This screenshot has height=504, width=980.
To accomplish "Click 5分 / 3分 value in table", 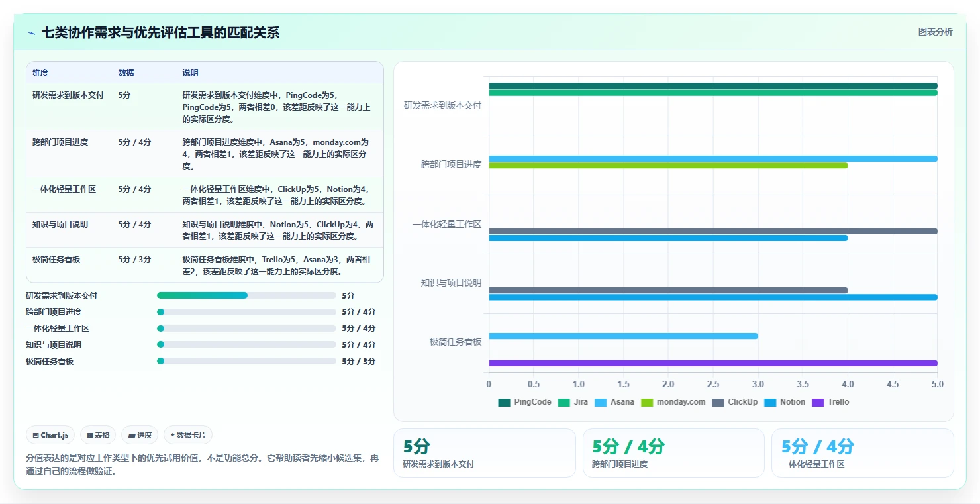I will click(134, 260).
